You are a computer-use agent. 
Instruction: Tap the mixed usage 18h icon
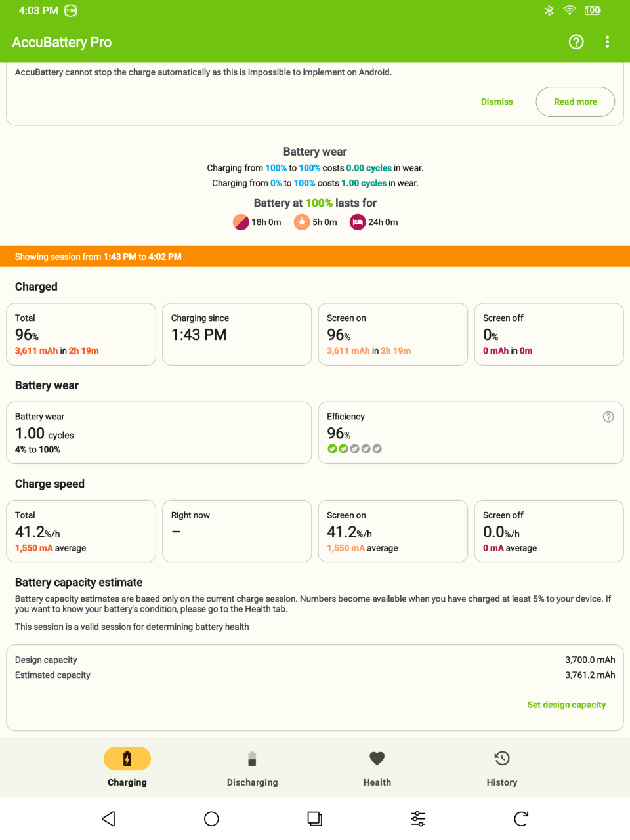241,222
